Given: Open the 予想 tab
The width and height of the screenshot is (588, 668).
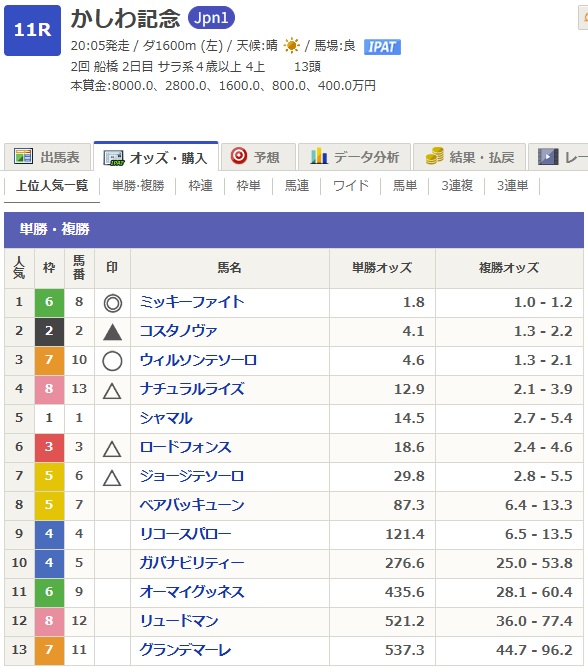Looking at the screenshot, I should point(258,157).
